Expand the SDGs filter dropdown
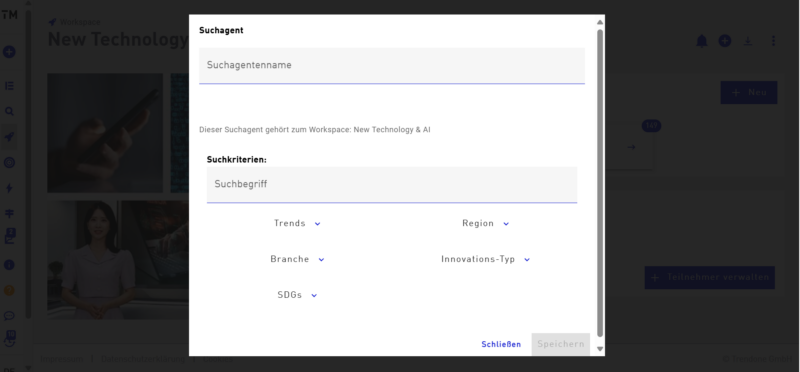The height and width of the screenshot is (372, 800). pos(297,295)
